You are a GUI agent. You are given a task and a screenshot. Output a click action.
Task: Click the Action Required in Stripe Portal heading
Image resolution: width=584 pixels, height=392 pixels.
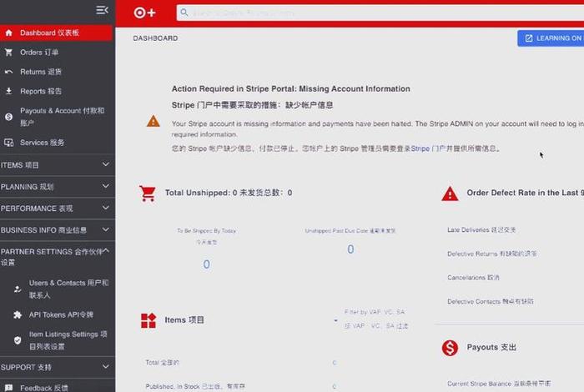pos(291,88)
